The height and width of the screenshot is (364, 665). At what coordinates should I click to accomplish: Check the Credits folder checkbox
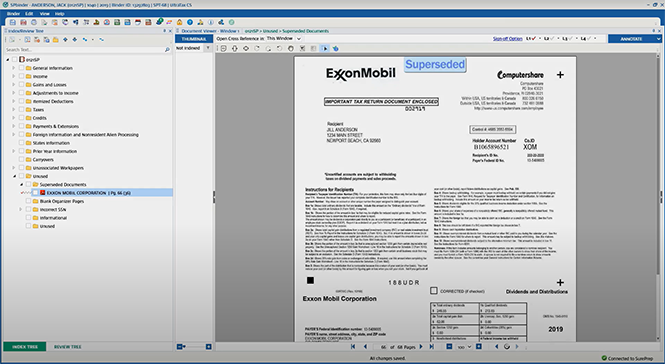pyautogui.click(x=21, y=118)
